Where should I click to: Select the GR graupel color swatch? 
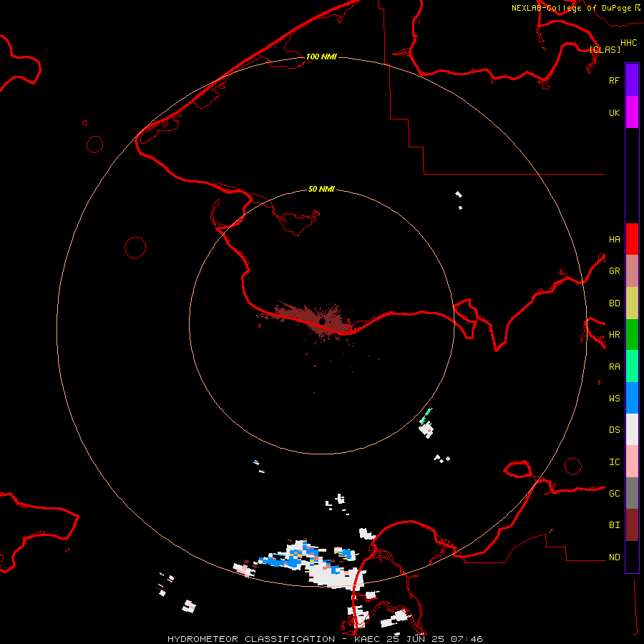(632, 271)
